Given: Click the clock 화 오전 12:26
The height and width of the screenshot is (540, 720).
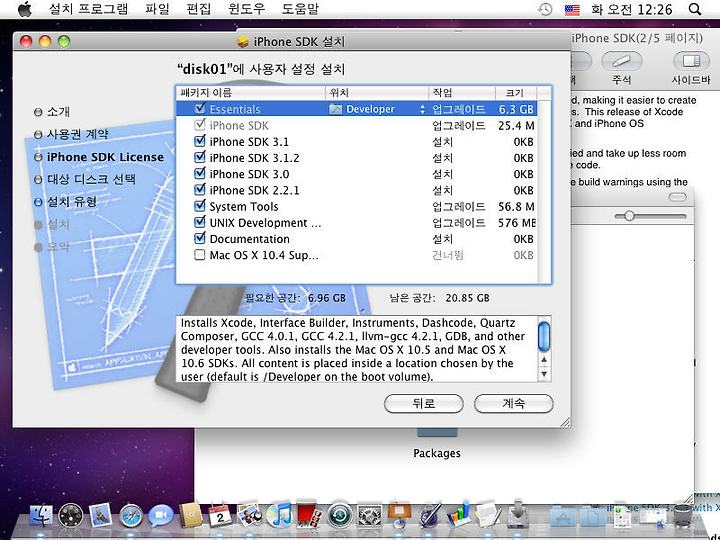Looking at the screenshot, I should pos(632,9).
